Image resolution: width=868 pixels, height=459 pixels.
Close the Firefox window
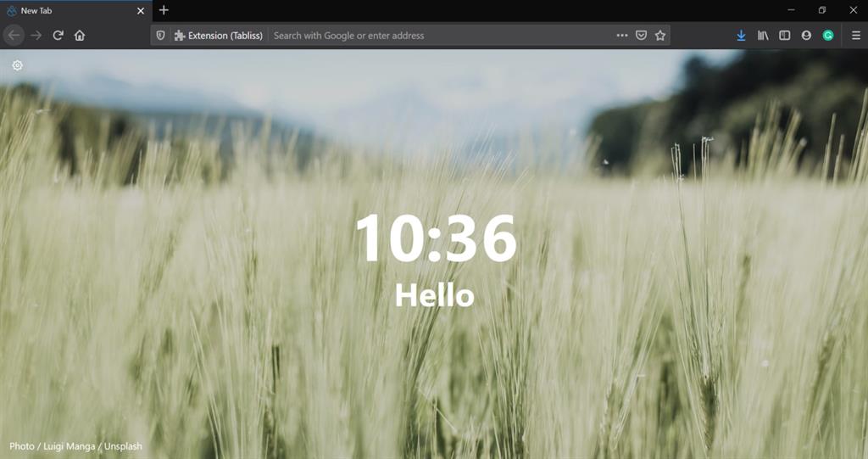click(853, 10)
